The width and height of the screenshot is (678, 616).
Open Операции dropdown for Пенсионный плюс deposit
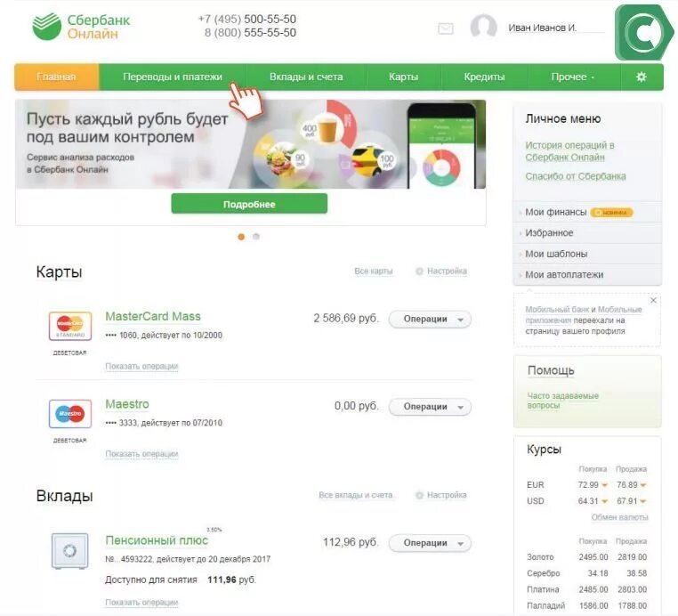(430, 543)
